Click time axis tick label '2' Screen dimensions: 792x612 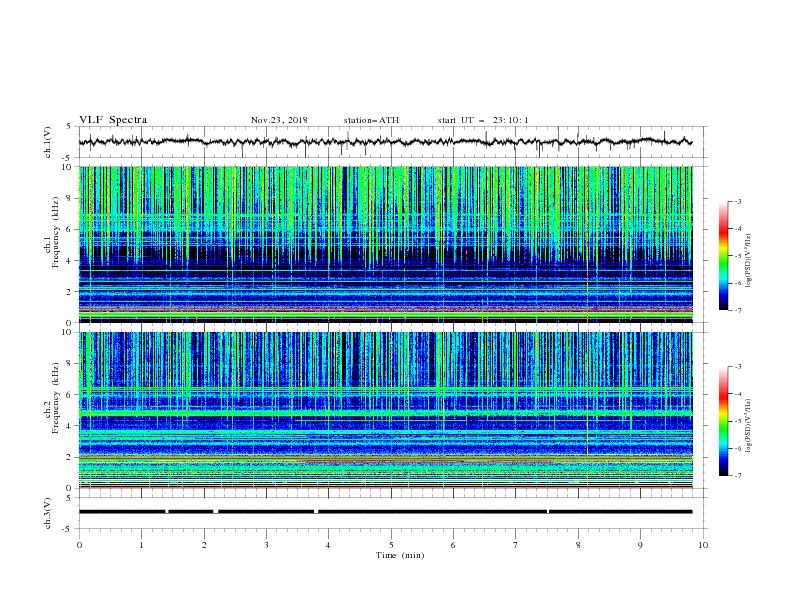tap(204, 545)
